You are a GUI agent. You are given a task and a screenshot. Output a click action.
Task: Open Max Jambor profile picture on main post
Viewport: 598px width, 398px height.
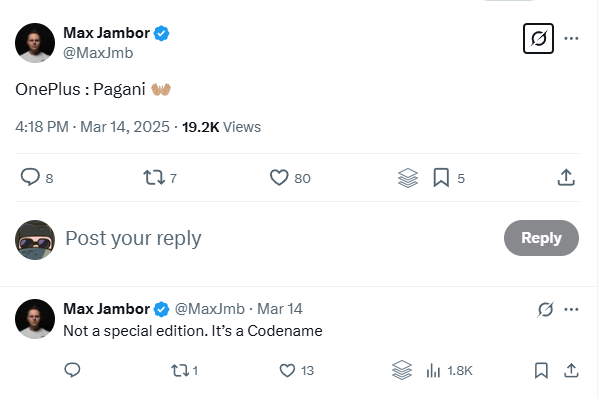[35, 43]
